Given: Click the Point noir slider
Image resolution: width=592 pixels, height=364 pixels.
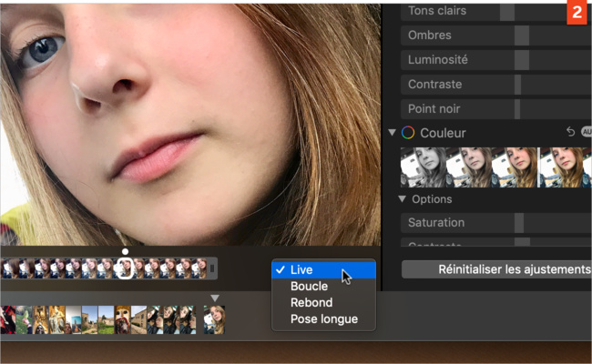Looking at the screenshot, I should click(496, 109).
